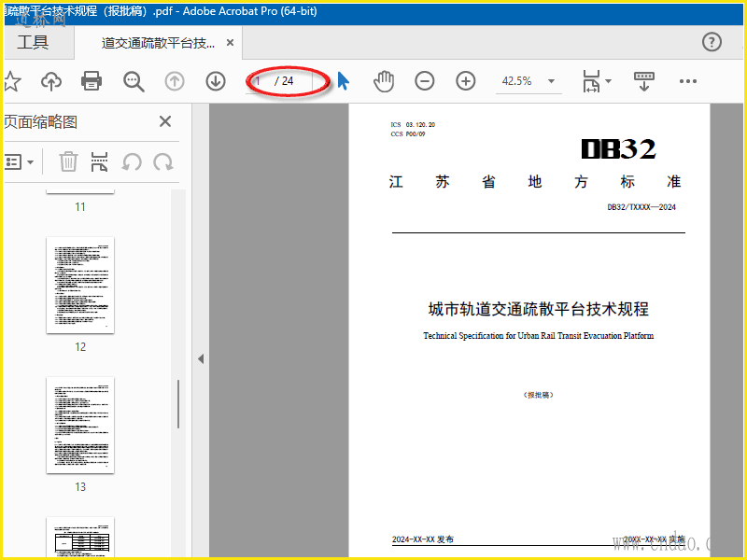Close the 道交通疏散平台技... document tab

click(230, 43)
